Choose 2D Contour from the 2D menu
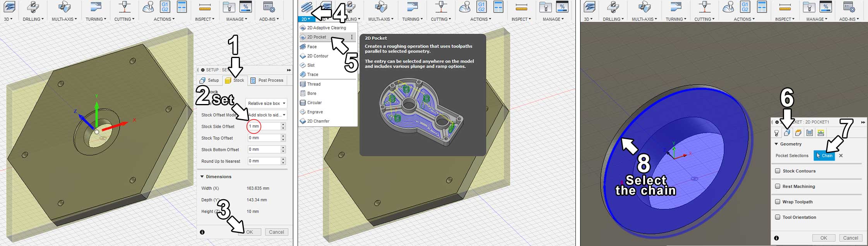 (x=327, y=56)
